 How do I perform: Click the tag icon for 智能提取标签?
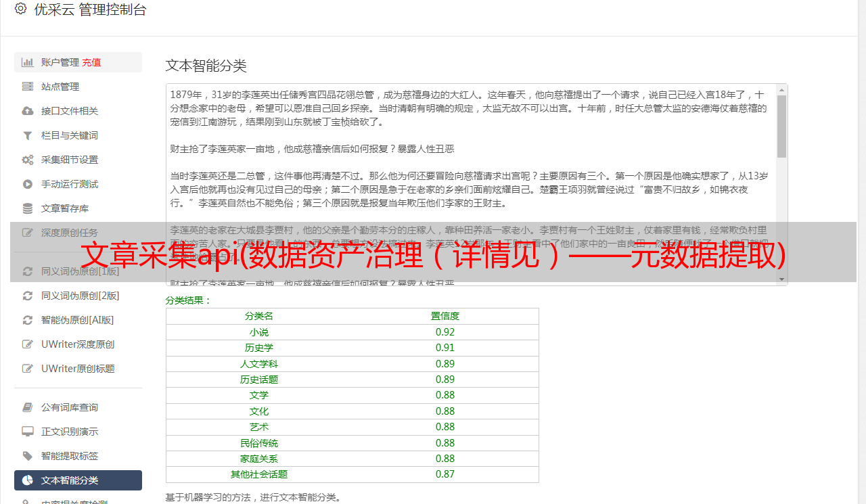coord(28,456)
